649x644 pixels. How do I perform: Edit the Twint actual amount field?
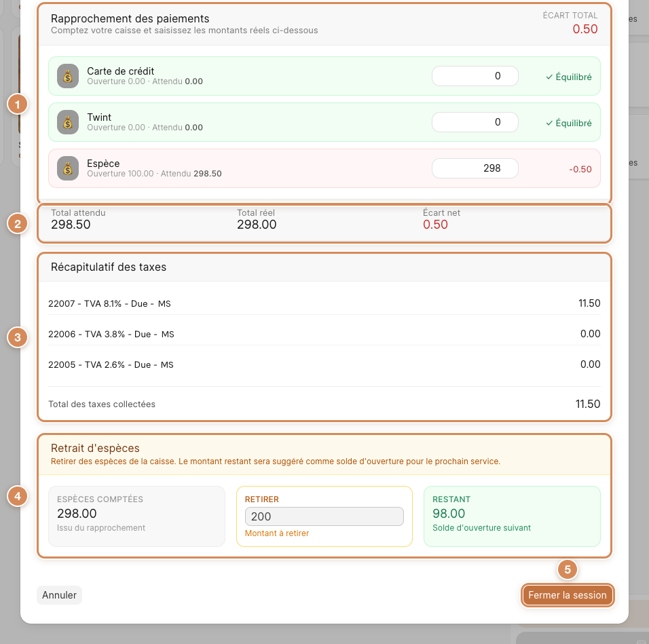[x=475, y=122]
